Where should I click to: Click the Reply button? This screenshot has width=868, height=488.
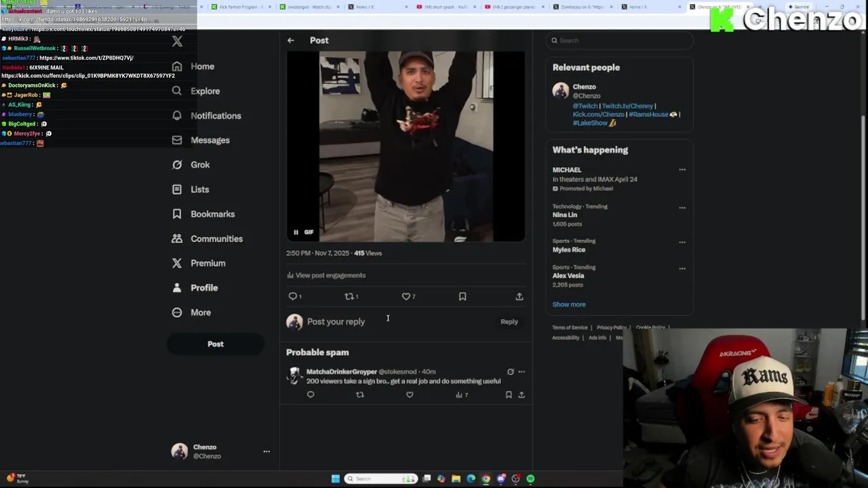pos(509,322)
